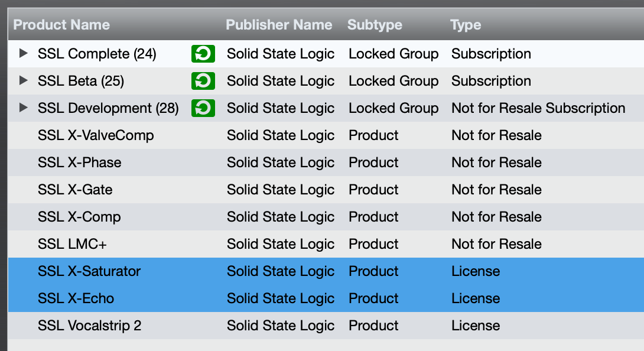Click the green subscription icon beside SSL Complete

coord(203,54)
